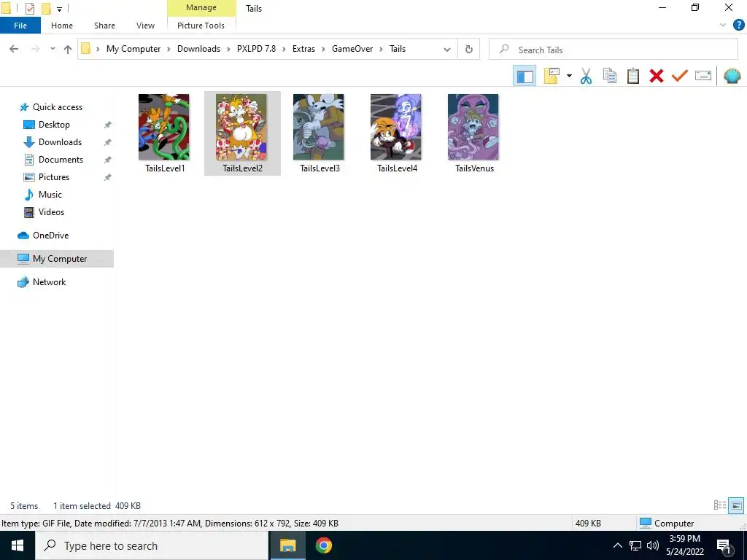Expand chevron after Extras in breadcrumb
The image size is (747, 560).
click(322, 49)
